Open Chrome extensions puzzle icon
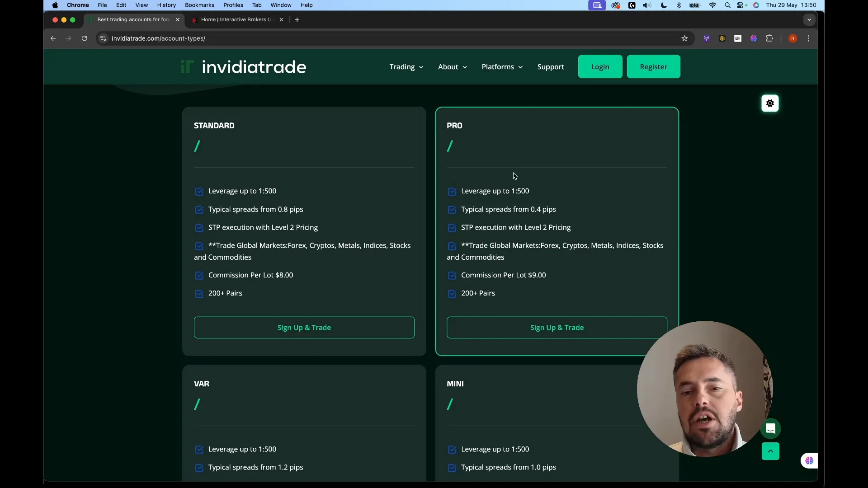868x488 pixels. pyautogui.click(x=769, y=38)
